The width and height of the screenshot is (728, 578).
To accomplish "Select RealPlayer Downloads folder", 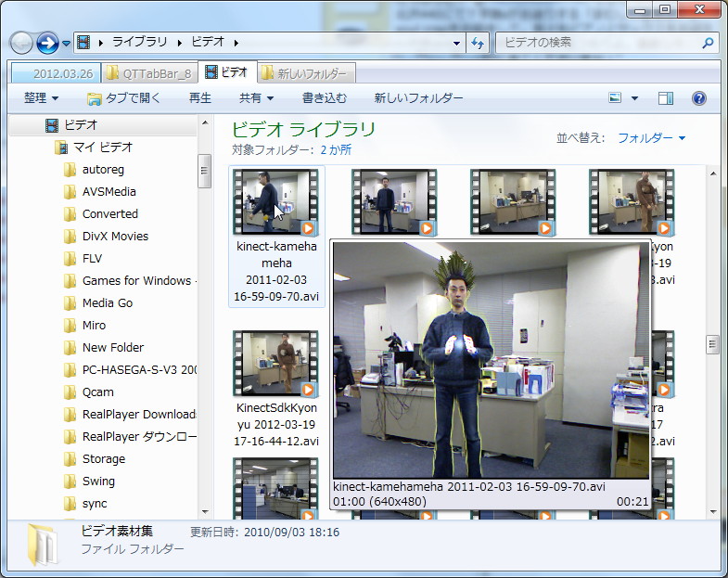I will click(139, 415).
